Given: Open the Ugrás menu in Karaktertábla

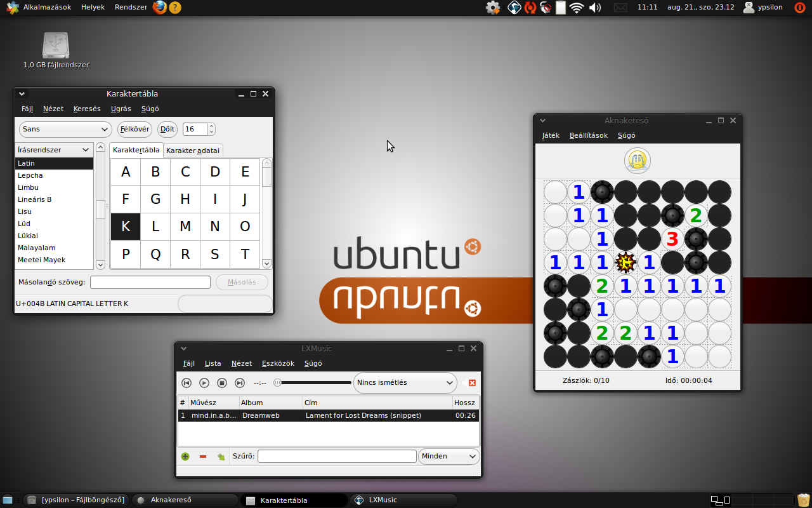Looking at the screenshot, I should (x=121, y=109).
